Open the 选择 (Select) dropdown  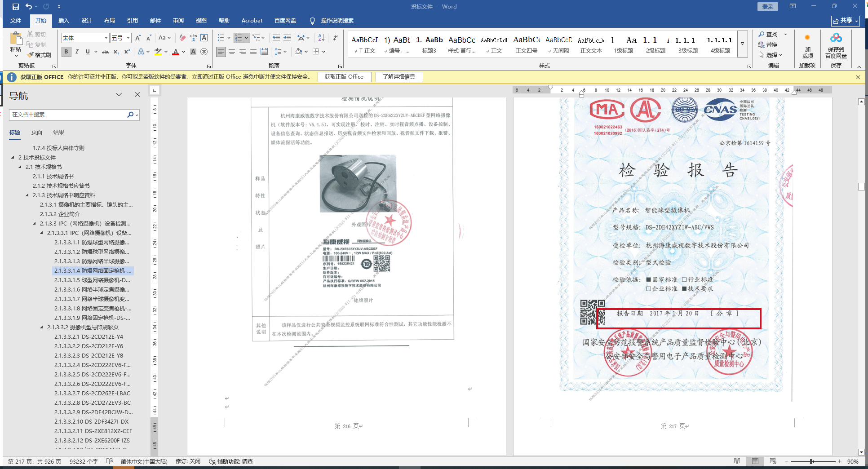tap(771, 55)
